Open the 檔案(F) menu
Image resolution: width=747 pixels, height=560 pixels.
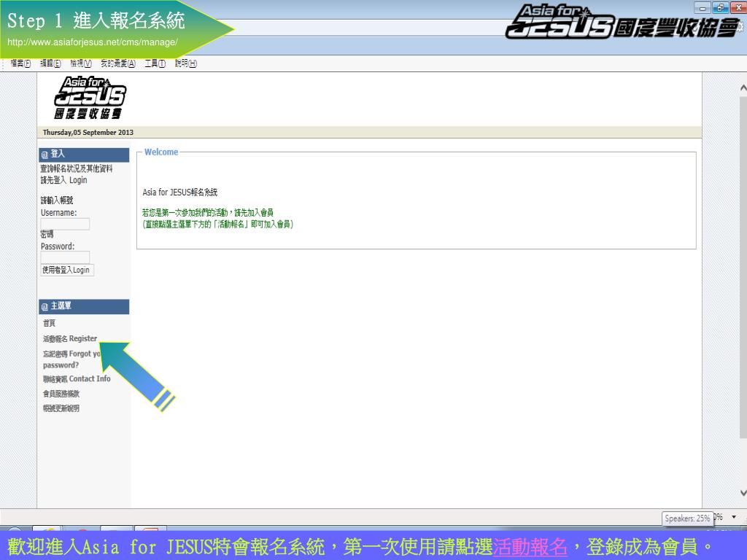20,63
